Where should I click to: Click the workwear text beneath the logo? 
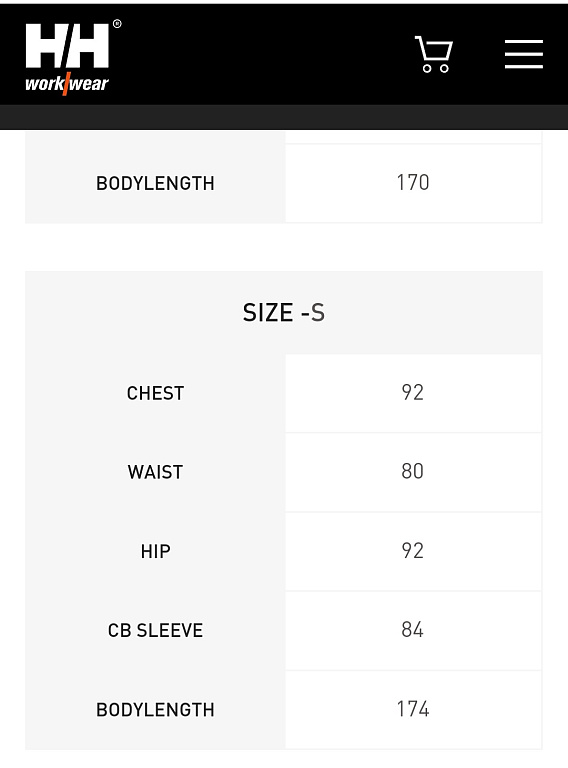[x=67, y=84]
